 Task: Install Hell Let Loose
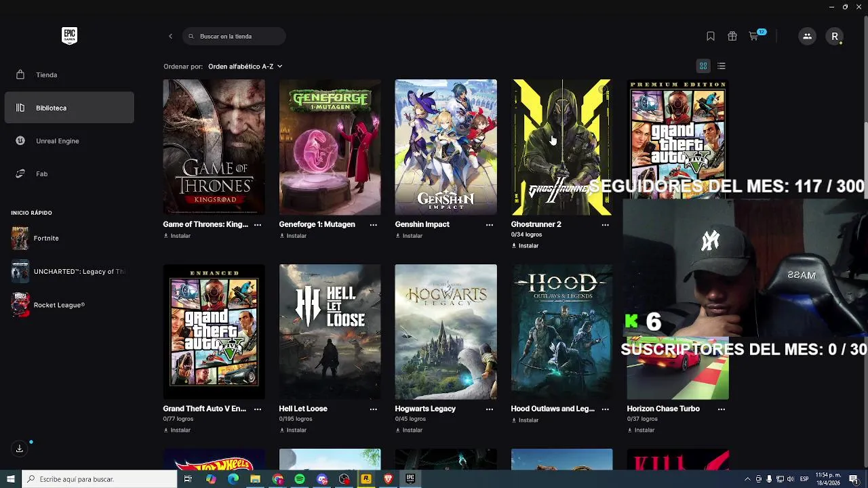[293, 430]
